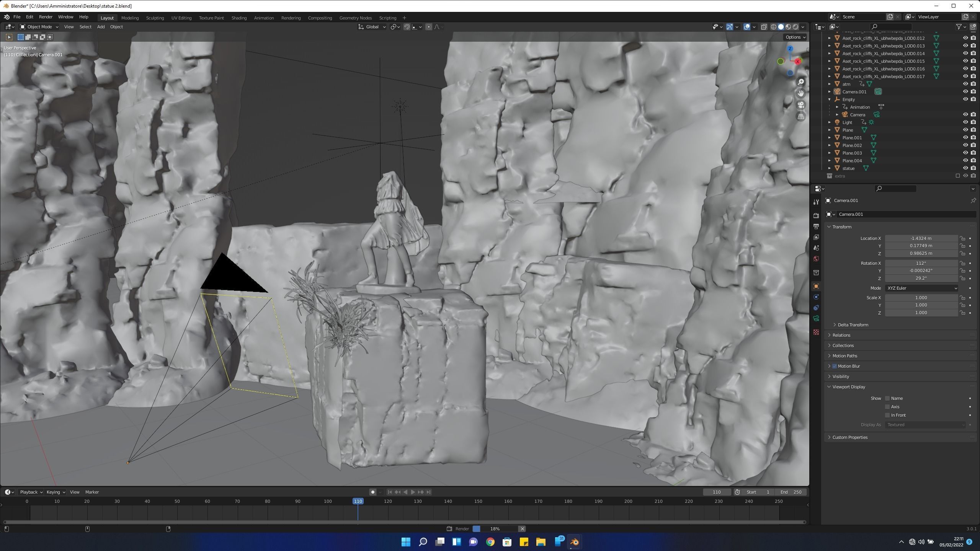Switch to the Sculpting workspace tab
This screenshot has height=551, width=980.
pyautogui.click(x=155, y=18)
